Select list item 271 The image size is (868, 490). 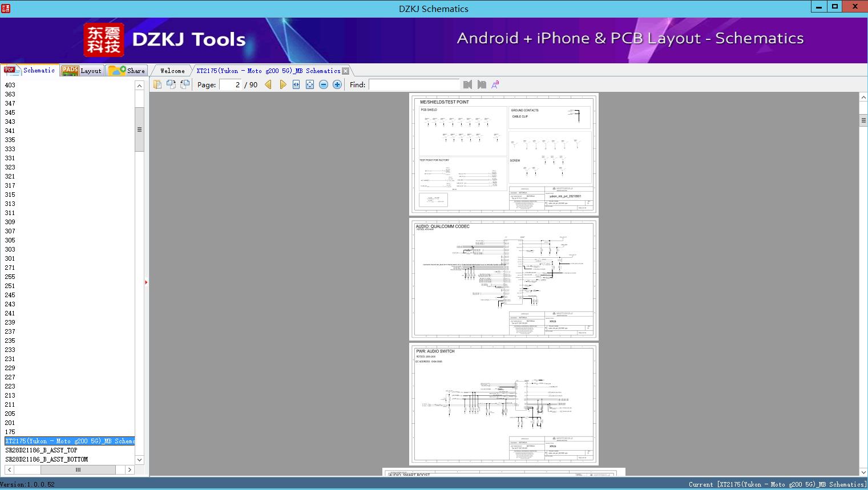(10, 268)
